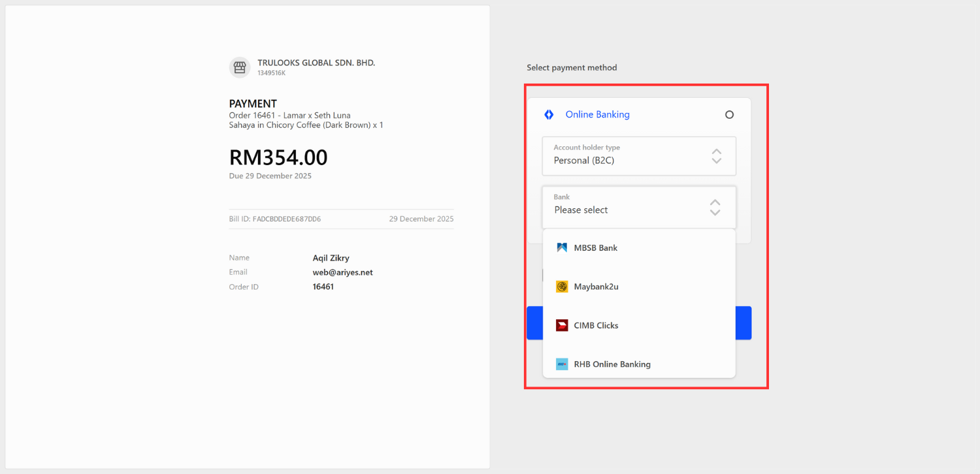Click the Bank dropdown chevron arrows
Image resolution: width=980 pixels, height=474 pixels.
[715, 207]
